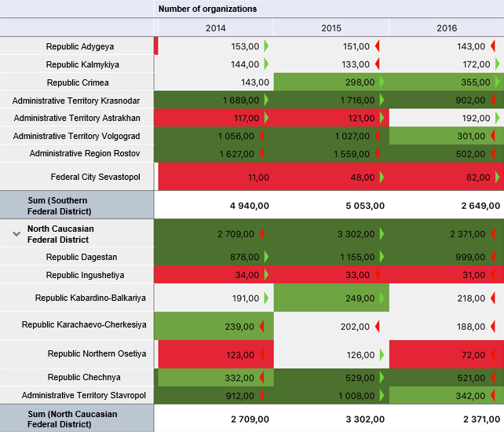Click the red down-trend arrow beside 301,00
This screenshot has height=432, width=504.
493,136
